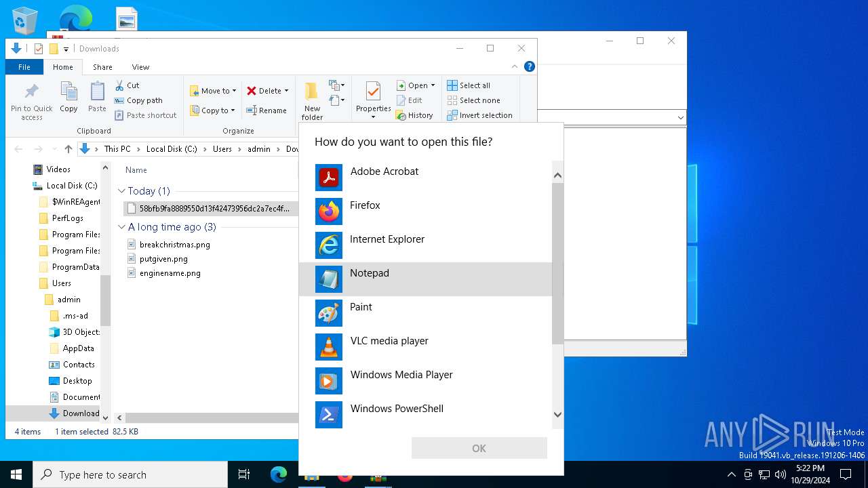Click Select none in the ribbon
The width and height of the screenshot is (868, 488).
pos(473,100)
